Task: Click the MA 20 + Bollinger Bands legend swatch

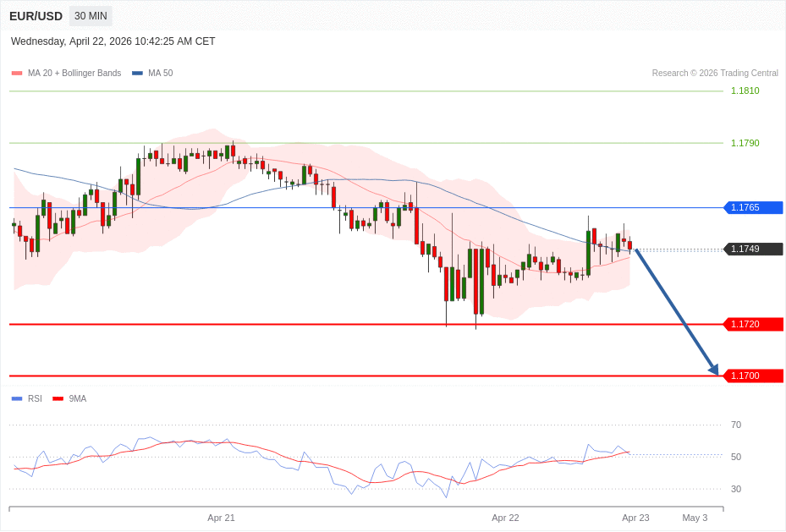Action: click(17, 74)
